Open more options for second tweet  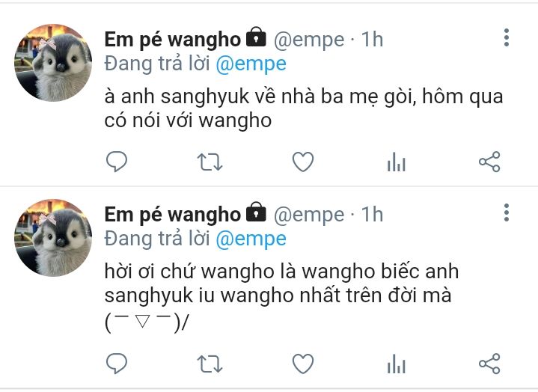click(507, 212)
